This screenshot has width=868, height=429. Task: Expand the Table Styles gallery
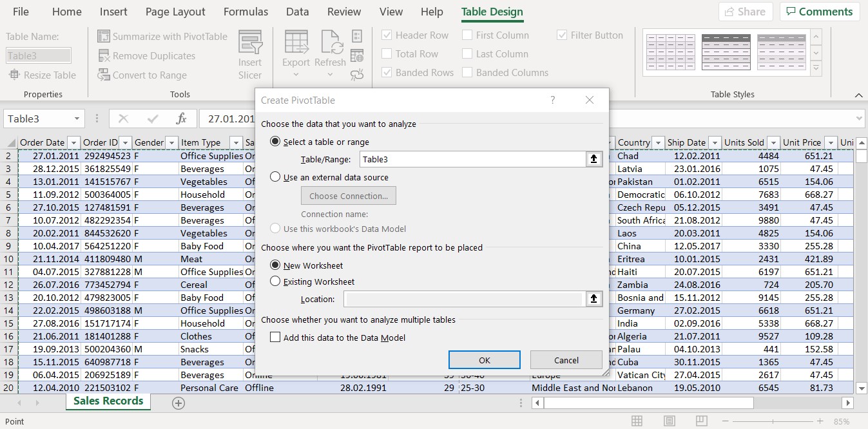click(x=817, y=68)
